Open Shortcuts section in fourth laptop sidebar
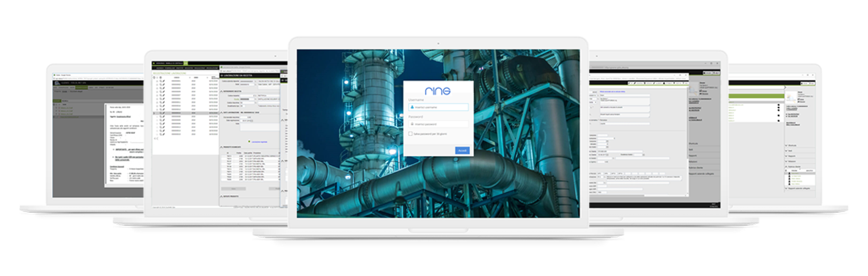Image resolution: width=868 pixels, height=276 pixels. coord(704,143)
